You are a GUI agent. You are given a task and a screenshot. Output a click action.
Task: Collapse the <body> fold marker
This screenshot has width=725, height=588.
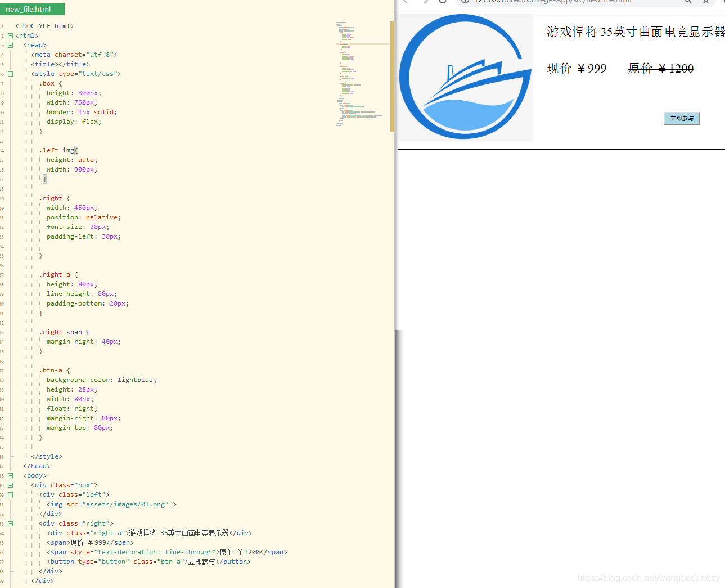pos(10,475)
